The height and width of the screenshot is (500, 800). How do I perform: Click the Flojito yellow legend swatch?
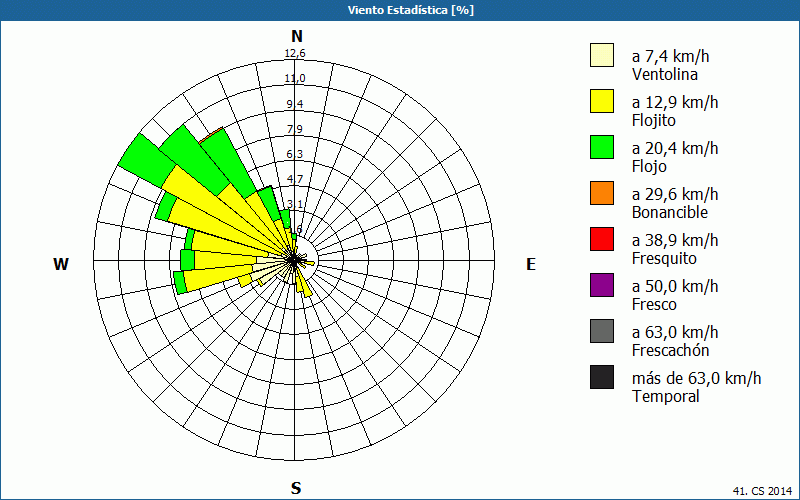pos(602,101)
